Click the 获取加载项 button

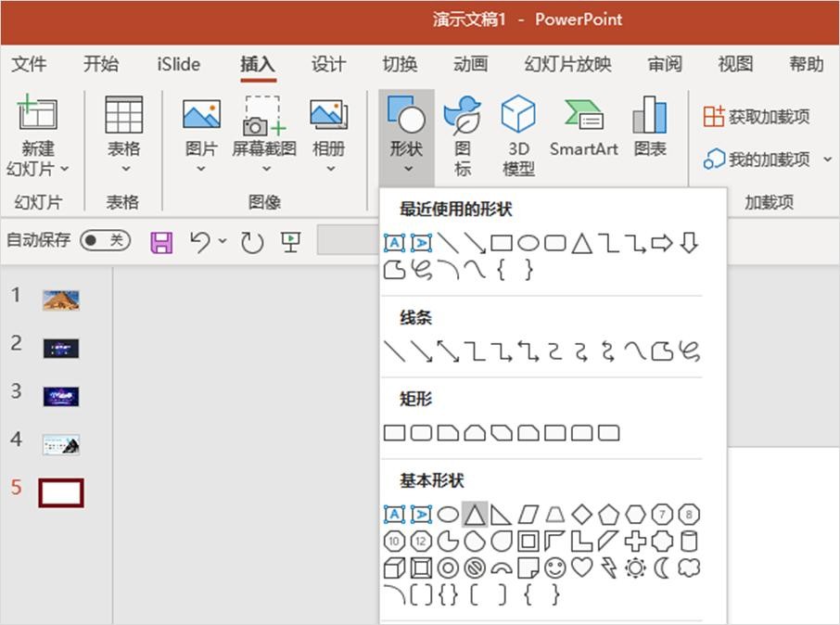click(x=757, y=117)
